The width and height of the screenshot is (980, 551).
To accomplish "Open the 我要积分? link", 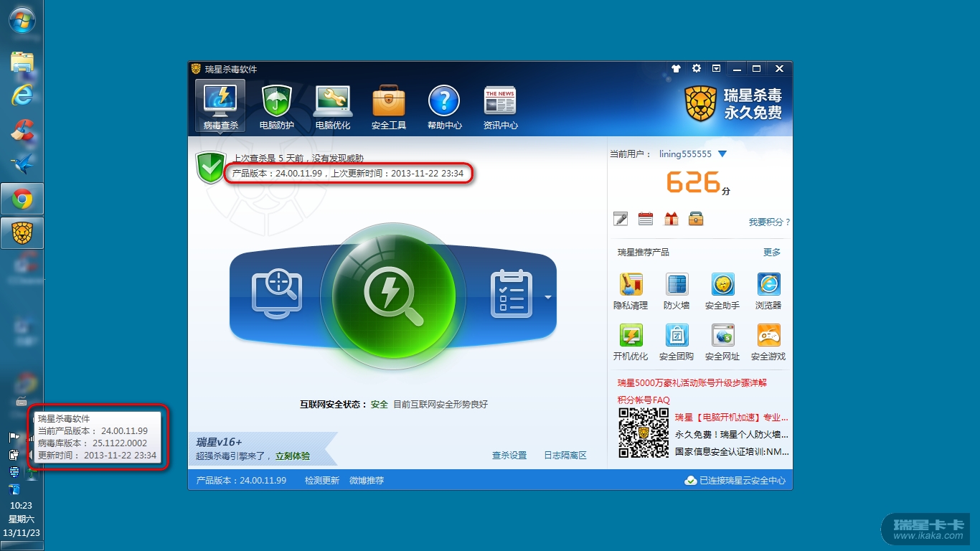I will [x=769, y=222].
